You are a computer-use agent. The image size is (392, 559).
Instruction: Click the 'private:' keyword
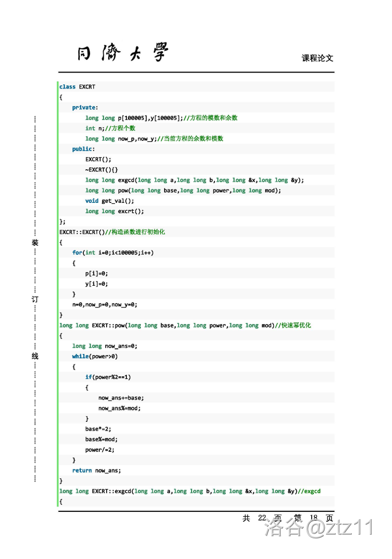(84, 108)
